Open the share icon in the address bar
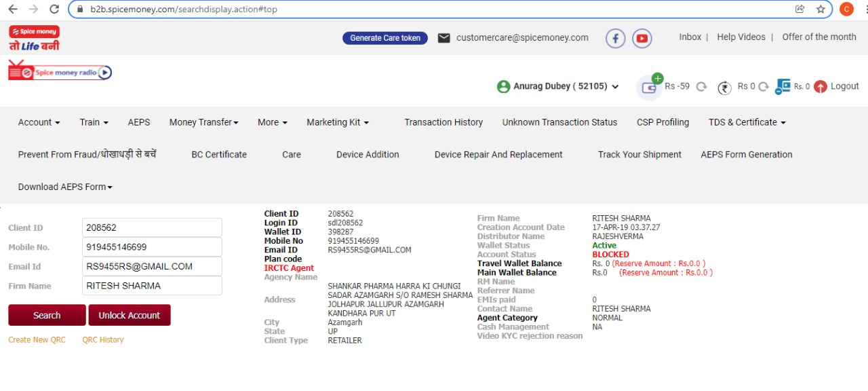868x391 pixels. coord(800,10)
